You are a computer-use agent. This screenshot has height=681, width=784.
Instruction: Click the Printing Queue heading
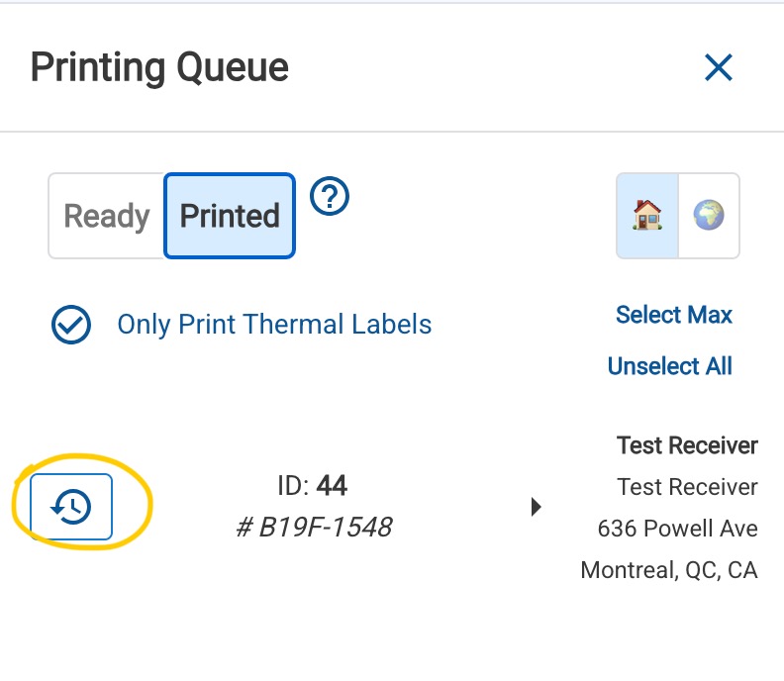tap(159, 67)
